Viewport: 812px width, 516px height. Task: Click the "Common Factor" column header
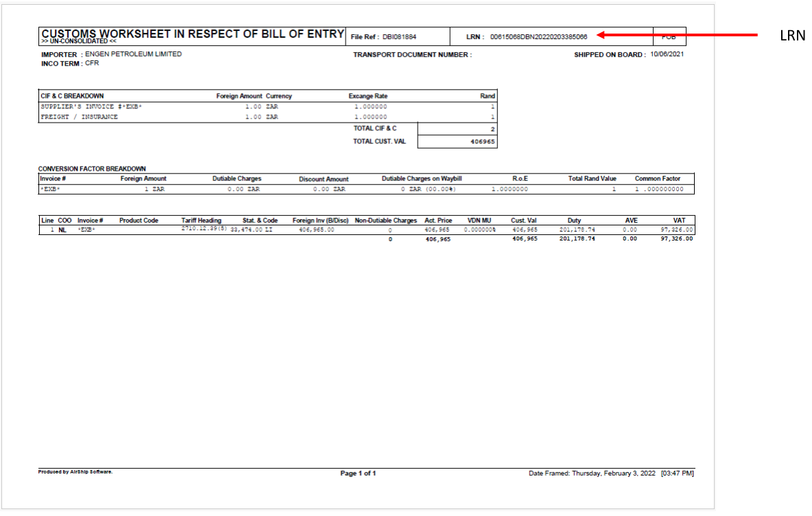pos(658,179)
